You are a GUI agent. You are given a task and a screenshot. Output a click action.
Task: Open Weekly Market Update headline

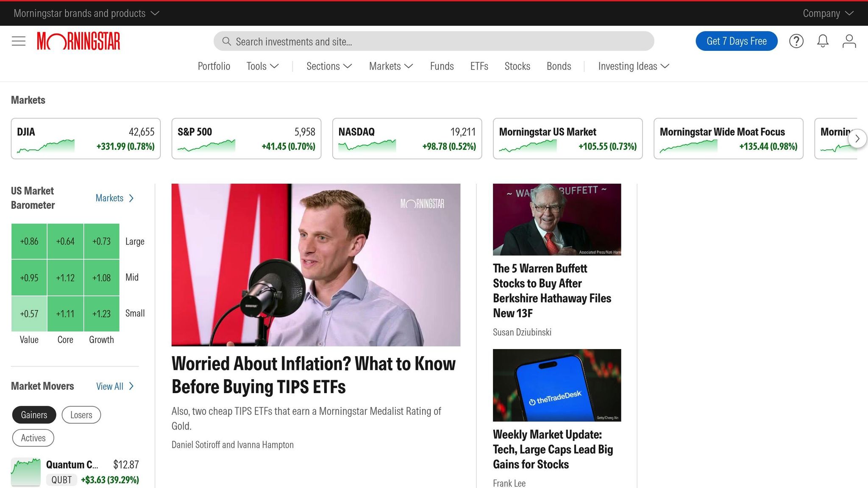pos(553,449)
